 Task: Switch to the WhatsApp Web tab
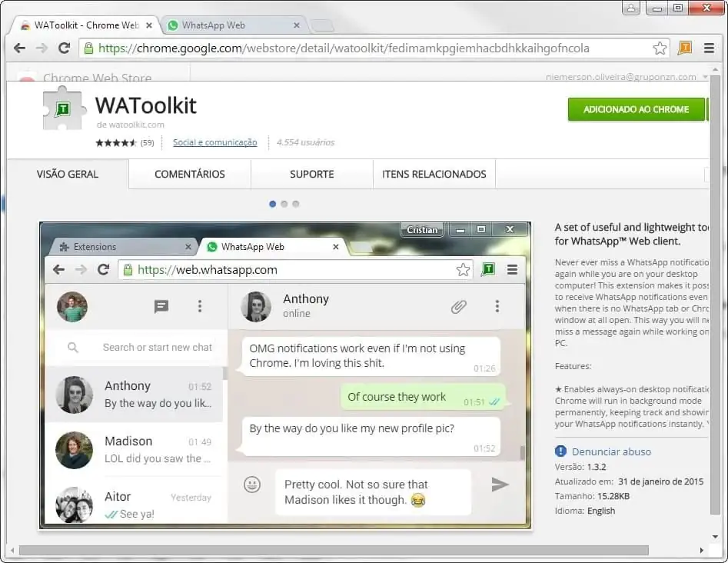click(234, 25)
